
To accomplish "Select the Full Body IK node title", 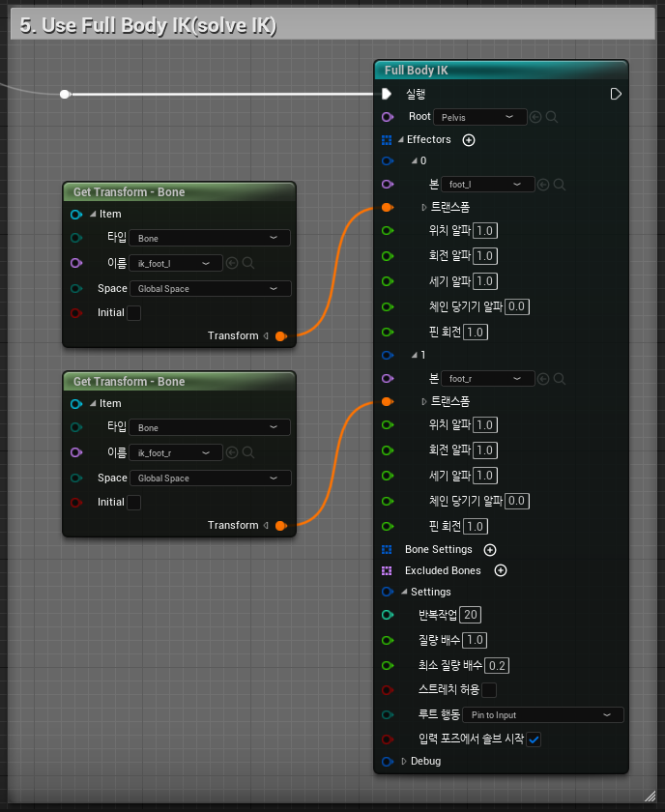I will 416,71.
